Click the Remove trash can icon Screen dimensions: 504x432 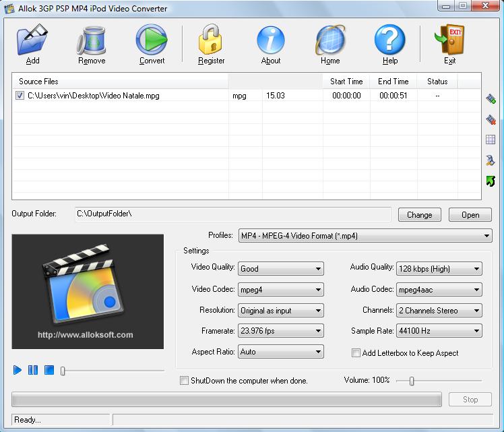92,40
